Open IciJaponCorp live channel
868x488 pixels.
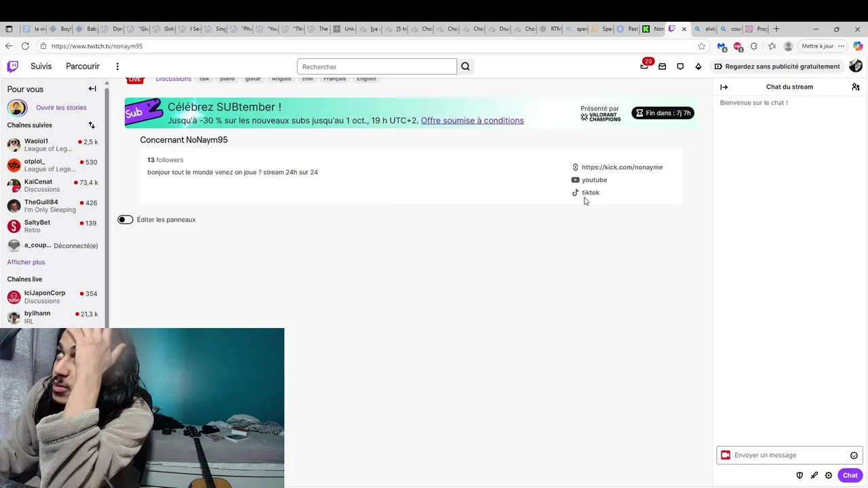point(53,297)
